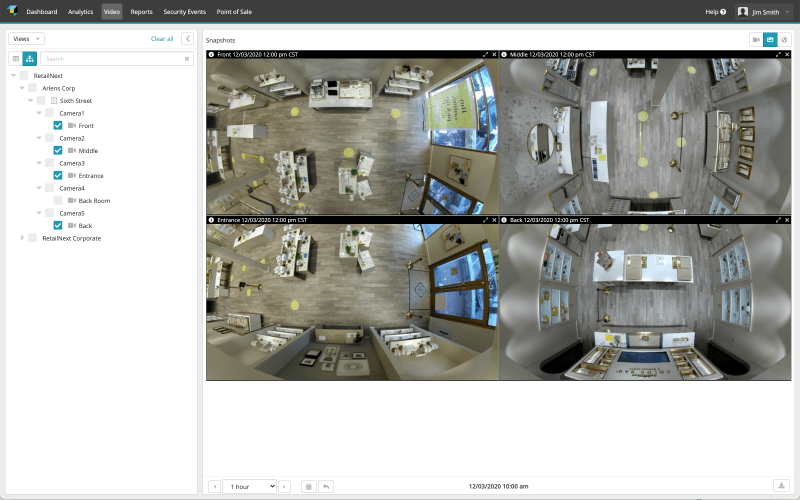Collapse the Arlens Corp tree node

pos(22,88)
